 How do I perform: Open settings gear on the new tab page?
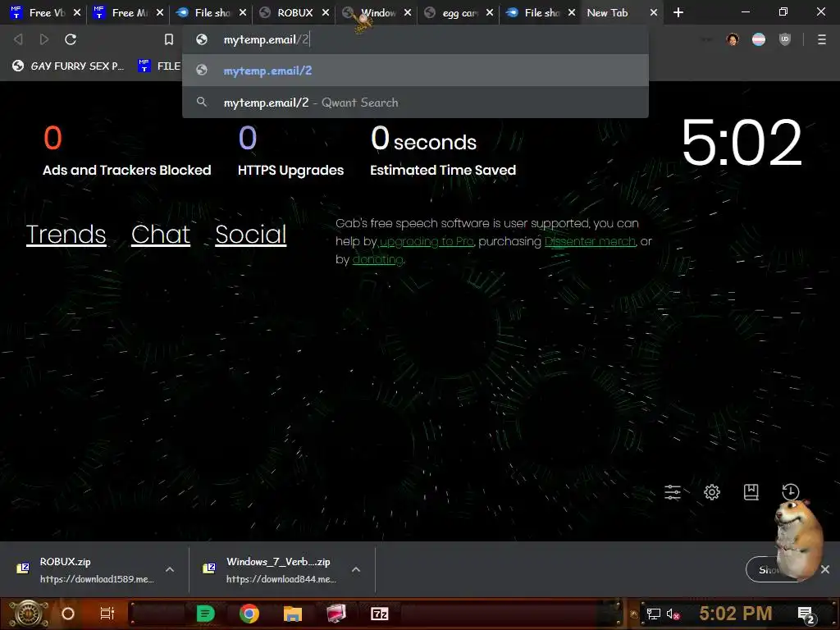(x=712, y=492)
